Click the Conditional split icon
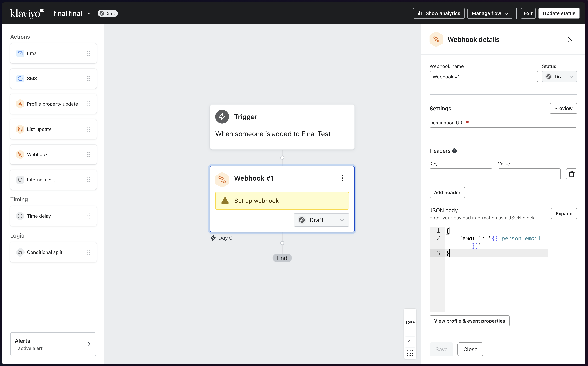Viewport: 588px width, 366px height. coord(20,252)
